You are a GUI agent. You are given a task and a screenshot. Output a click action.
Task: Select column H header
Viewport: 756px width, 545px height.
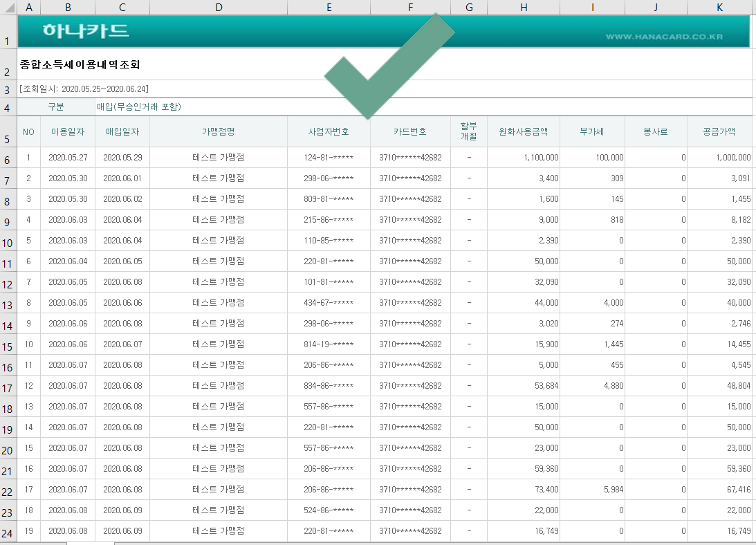coord(523,7)
